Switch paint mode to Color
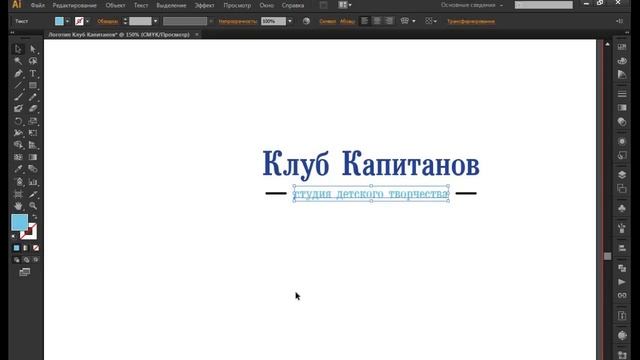The height and width of the screenshot is (360, 640). click(x=16, y=248)
